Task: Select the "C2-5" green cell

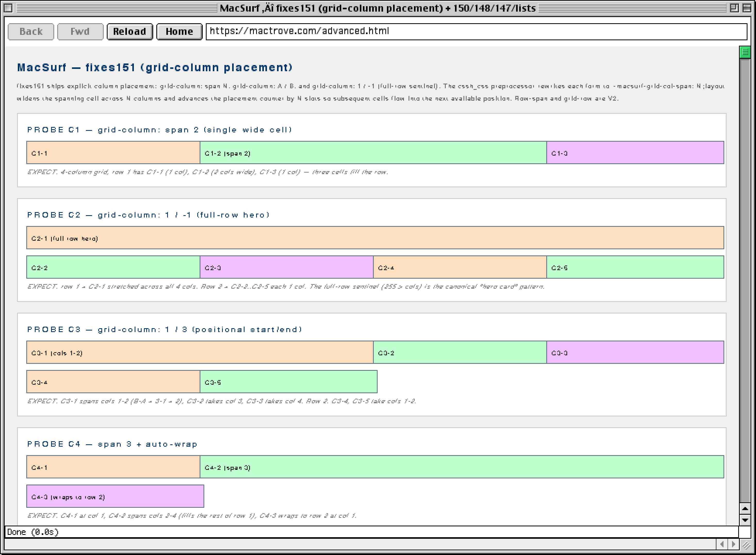Action: tap(636, 267)
